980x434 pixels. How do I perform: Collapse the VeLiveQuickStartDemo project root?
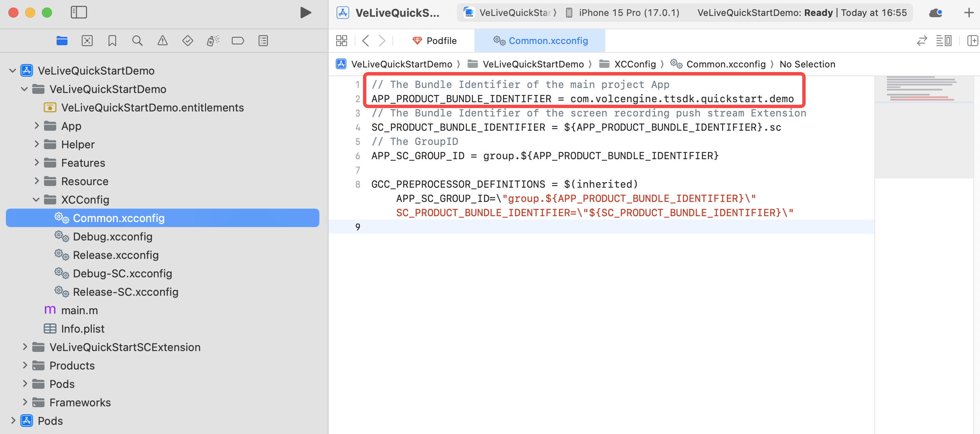point(13,71)
